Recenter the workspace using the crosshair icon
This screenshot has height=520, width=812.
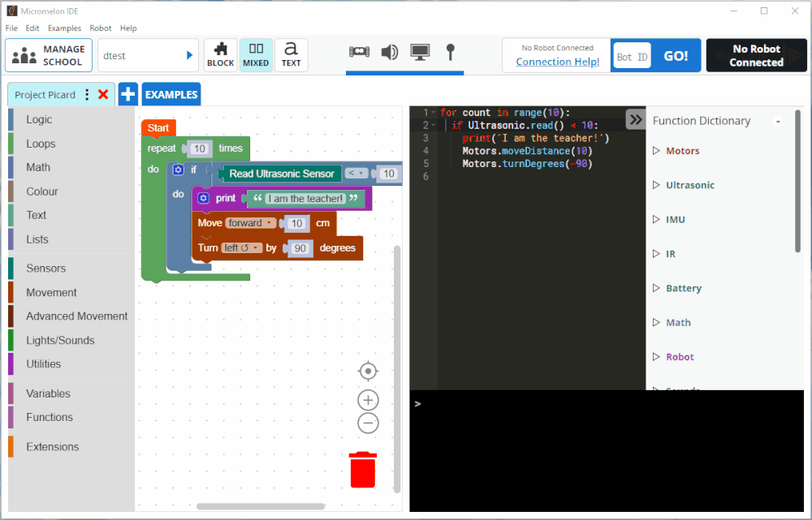pos(368,371)
